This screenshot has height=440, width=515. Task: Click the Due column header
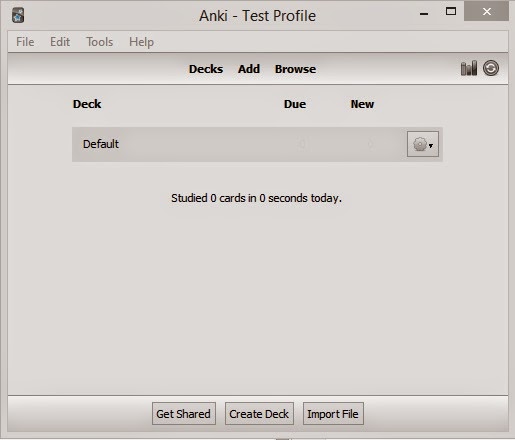coord(295,104)
